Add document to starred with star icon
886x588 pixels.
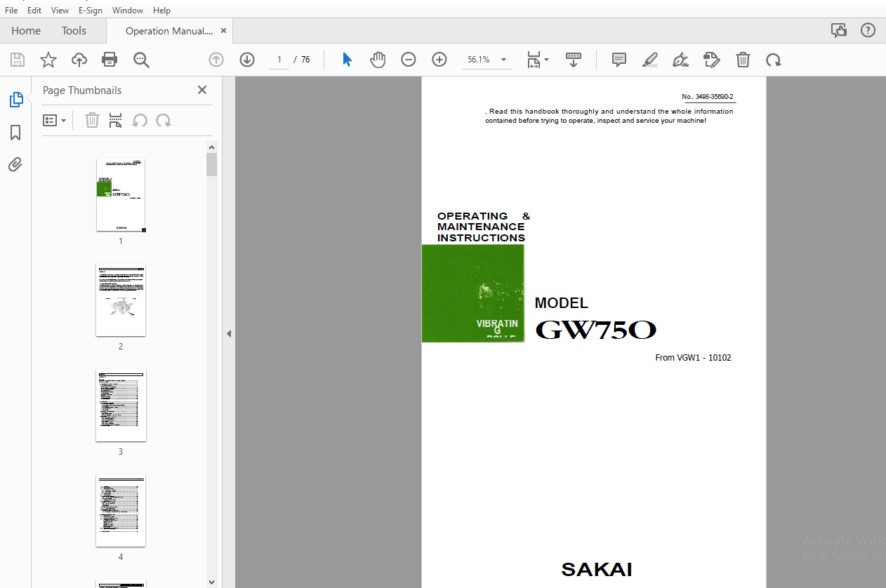[48, 60]
